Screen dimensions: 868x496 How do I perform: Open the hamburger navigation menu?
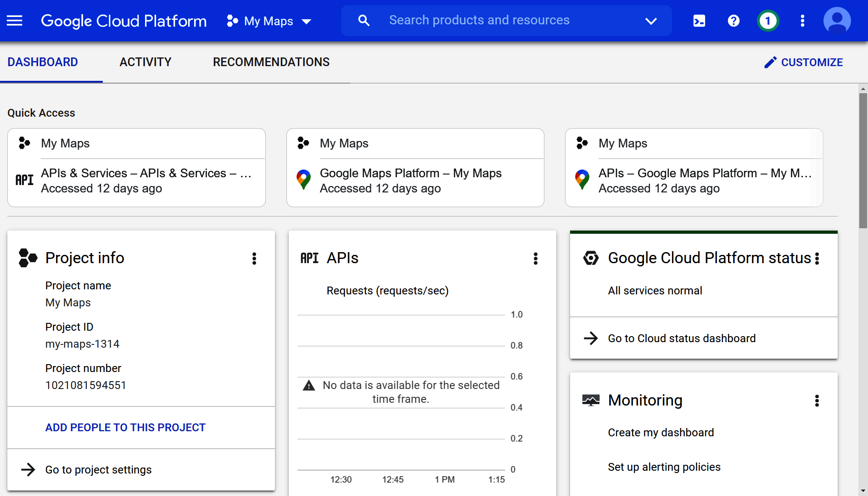point(15,21)
